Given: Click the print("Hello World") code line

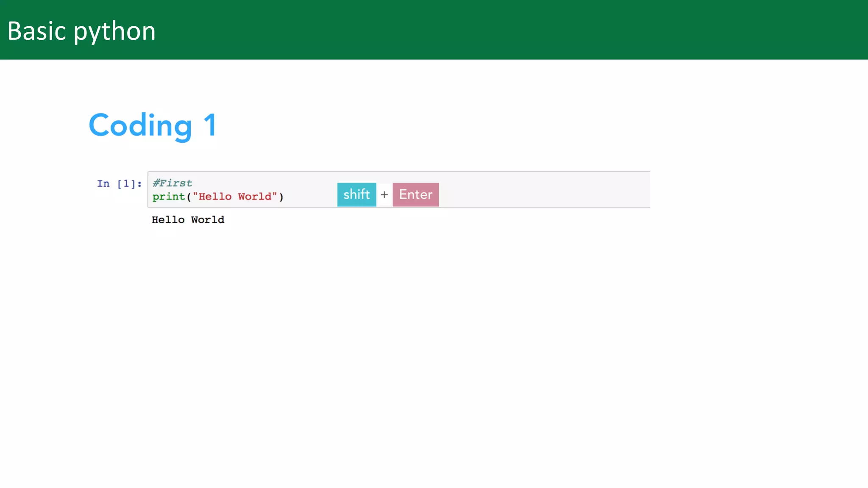Looking at the screenshot, I should point(218,197).
